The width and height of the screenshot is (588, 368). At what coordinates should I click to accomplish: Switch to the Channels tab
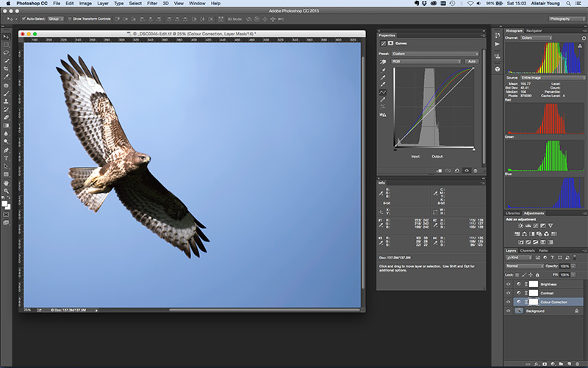pos(527,250)
